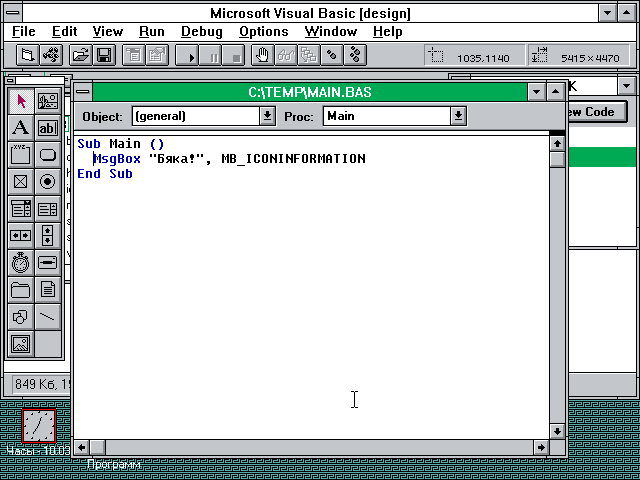The width and height of the screenshot is (640, 480).
Task: Click the Procedure Step toolbar icon
Action: click(355, 55)
